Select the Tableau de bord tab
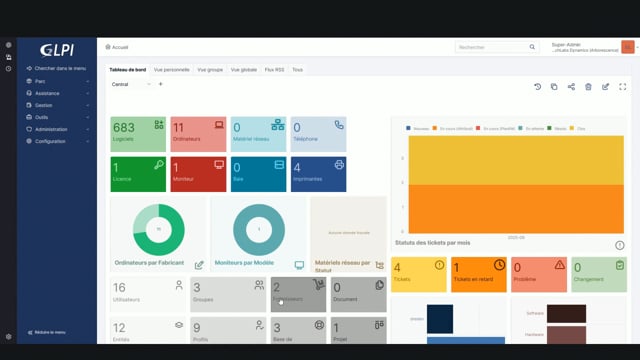 128,70
